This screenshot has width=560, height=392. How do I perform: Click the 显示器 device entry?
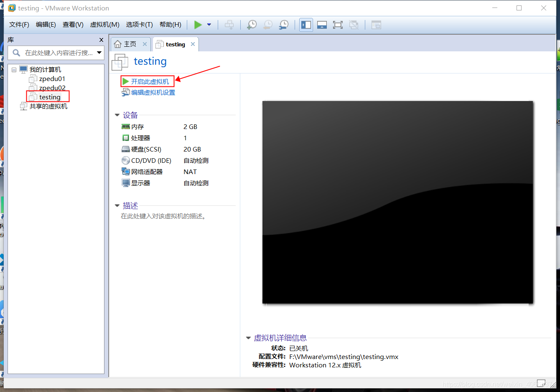[x=140, y=183]
